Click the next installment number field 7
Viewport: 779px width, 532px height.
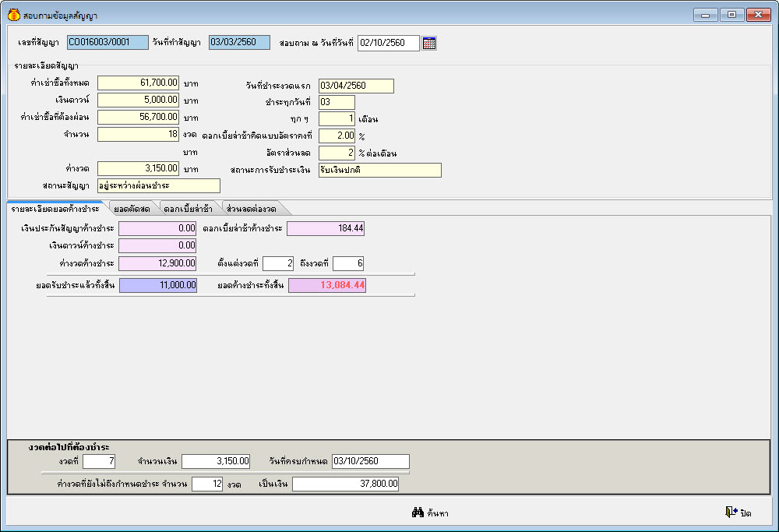[x=99, y=461]
